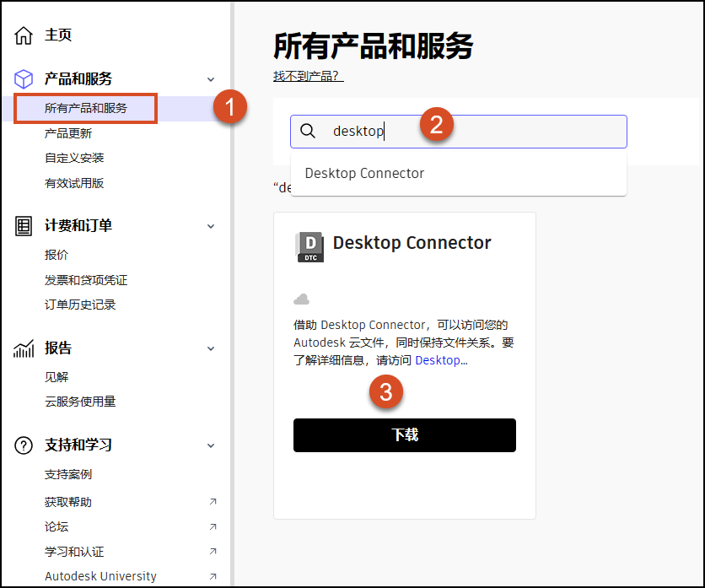Click the home house icon
The image size is (705, 588).
point(24,35)
